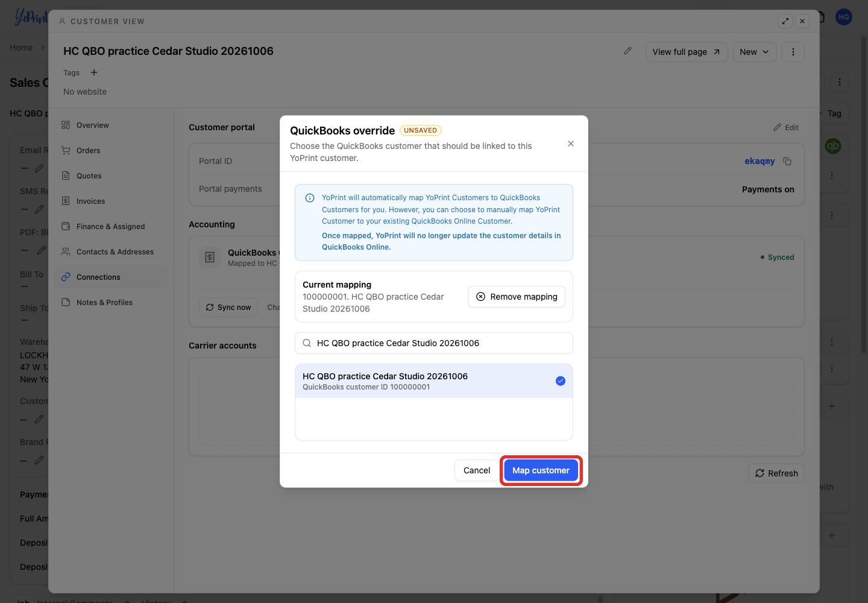868x603 pixels.
Task: Close the QuickBooks override dialog
Action: click(x=571, y=144)
